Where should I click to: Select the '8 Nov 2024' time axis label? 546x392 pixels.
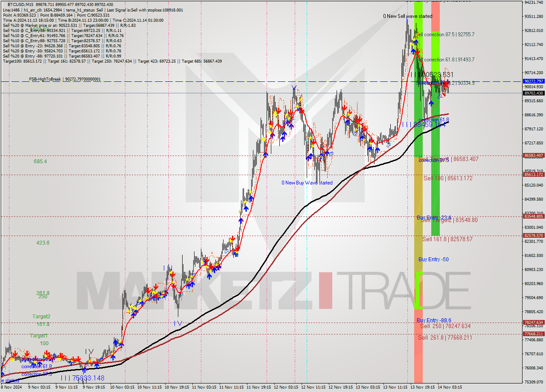tap(12, 387)
